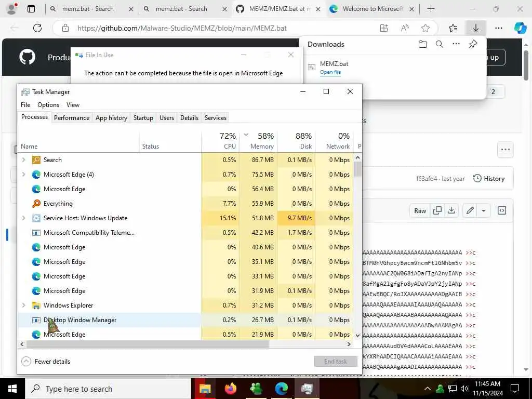Search downloads using magnifier icon
The image size is (532, 399).
point(440,44)
